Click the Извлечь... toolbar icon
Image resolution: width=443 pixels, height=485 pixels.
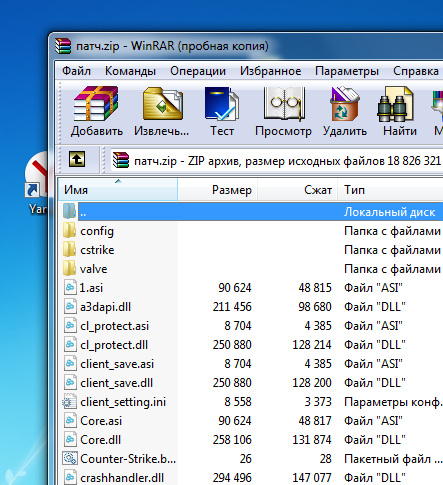pos(163,104)
